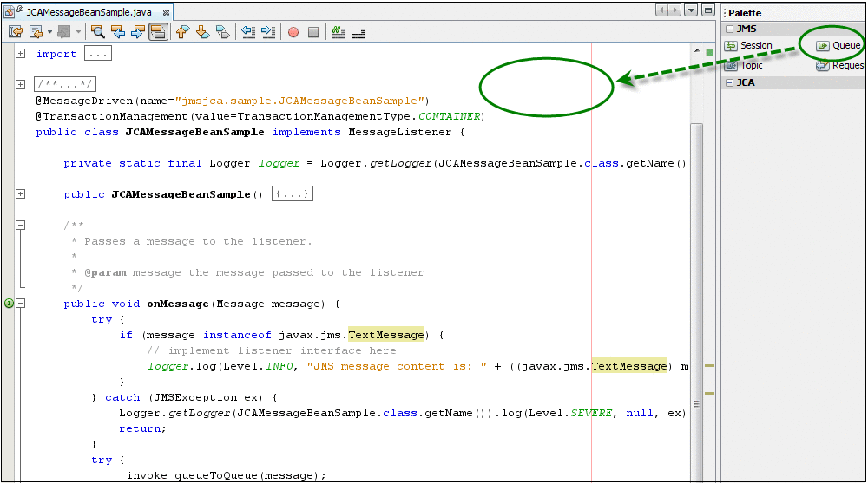Click the "jmsjca.sample.JCAMessageBeanSample" string

pos(299,101)
